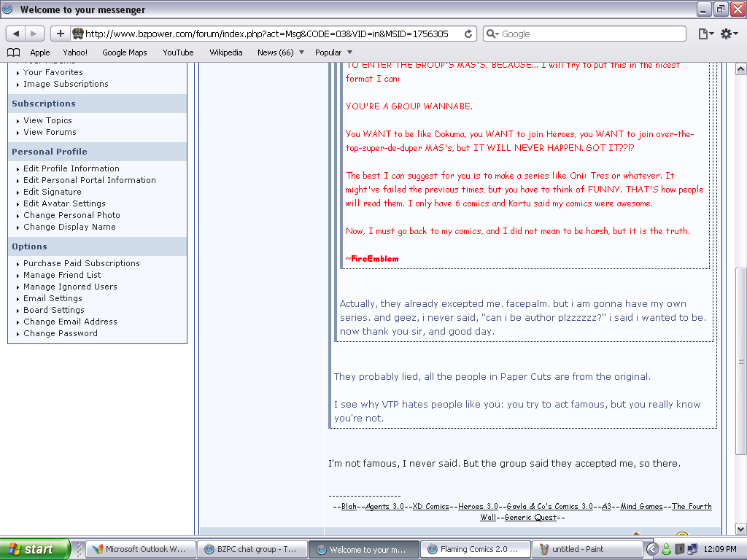Follow the XD Comics signature link
Viewport: 747px width, 560px height.
coord(430,506)
